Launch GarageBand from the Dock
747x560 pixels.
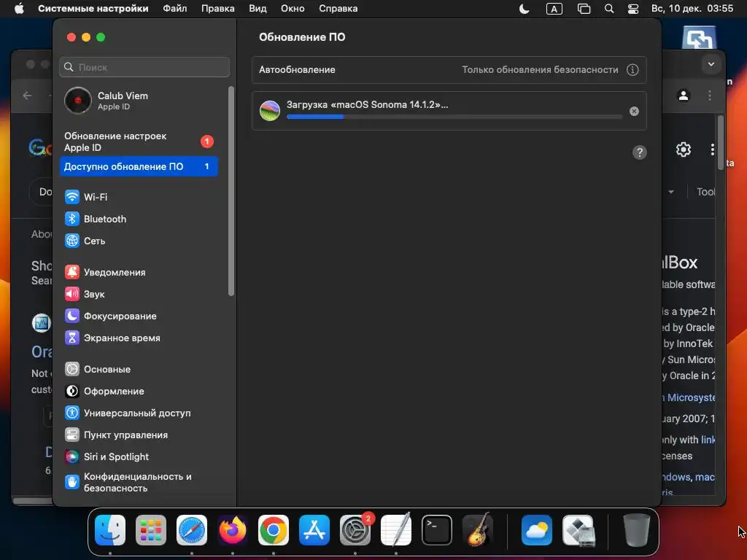(x=478, y=529)
